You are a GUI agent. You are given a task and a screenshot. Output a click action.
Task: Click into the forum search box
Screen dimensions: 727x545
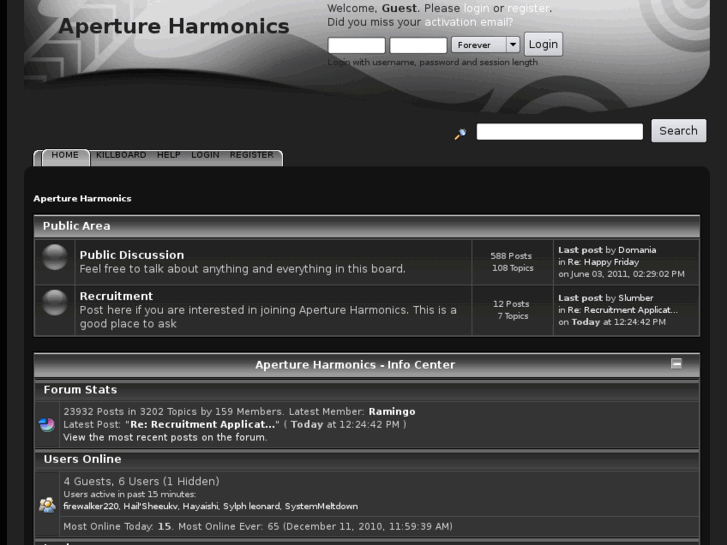click(x=560, y=131)
